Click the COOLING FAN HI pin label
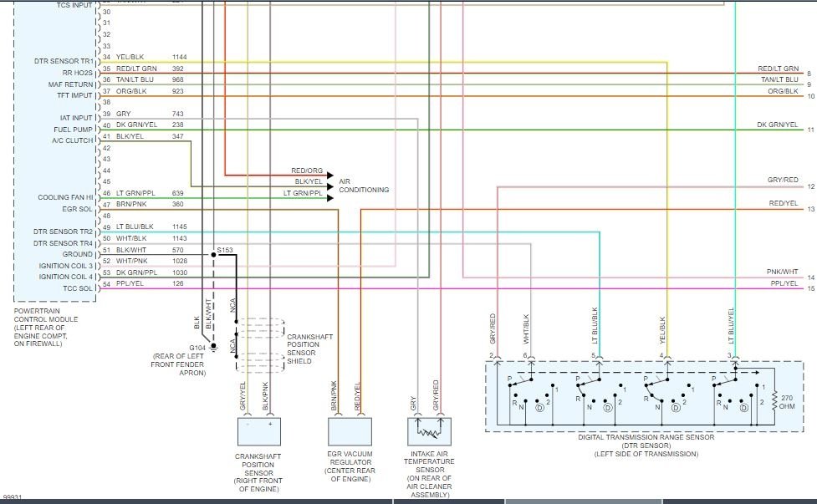 [x=65, y=197]
